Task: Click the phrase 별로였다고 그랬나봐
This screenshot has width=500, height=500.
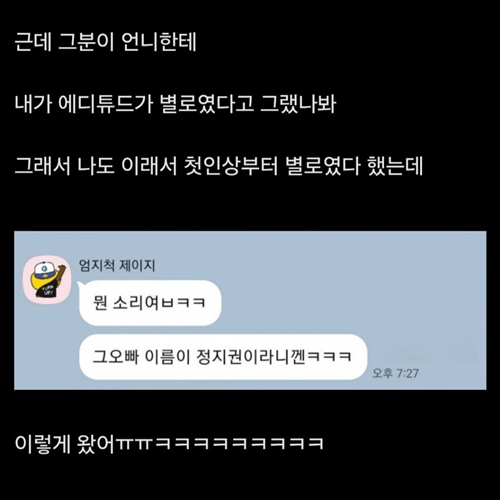Action: point(248,104)
